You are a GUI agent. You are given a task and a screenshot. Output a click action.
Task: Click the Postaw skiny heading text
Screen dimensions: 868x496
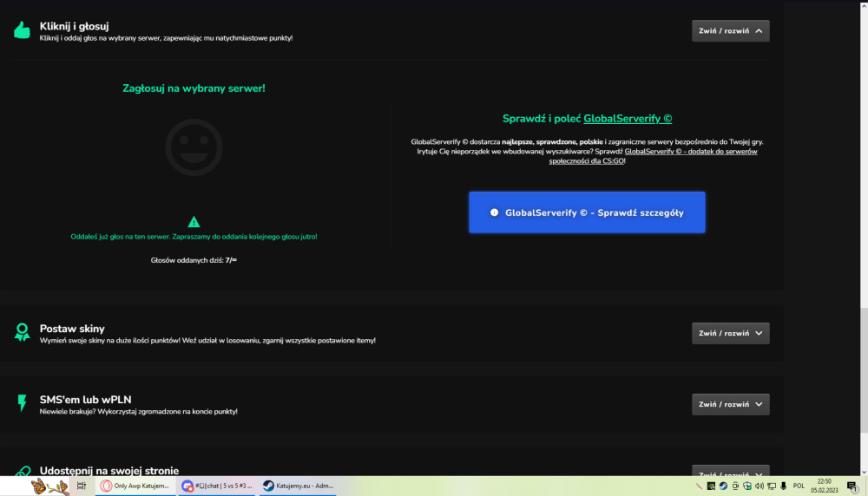point(72,329)
